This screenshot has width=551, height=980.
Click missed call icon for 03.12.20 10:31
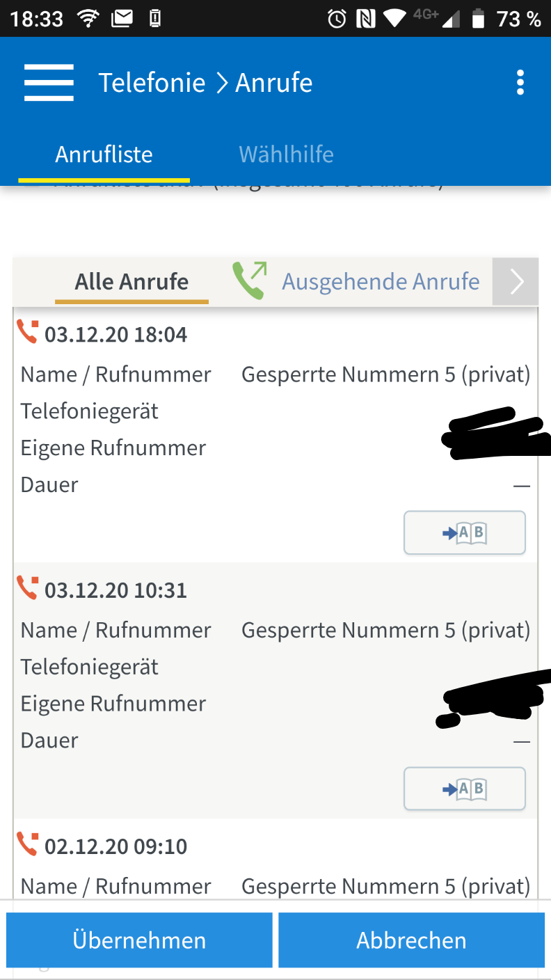coord(28,588)
